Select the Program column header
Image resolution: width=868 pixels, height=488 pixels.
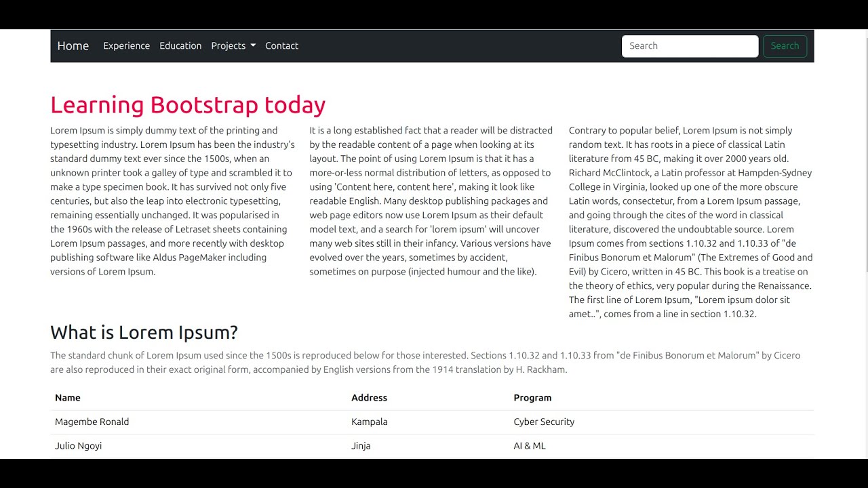tap(661, 398)
